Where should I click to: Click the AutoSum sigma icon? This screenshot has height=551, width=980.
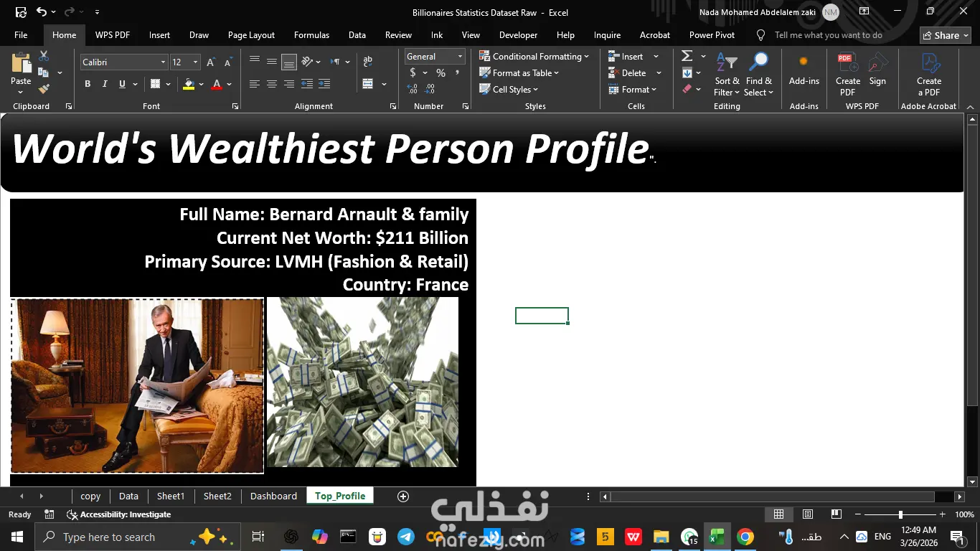[x=687, y=56]
